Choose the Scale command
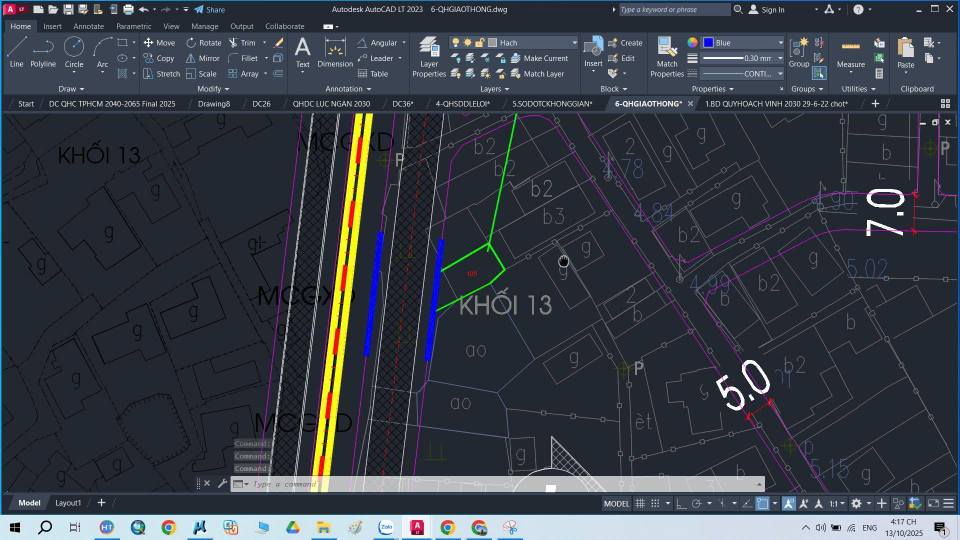Screen dimensions: 960x540 (201, 73)
